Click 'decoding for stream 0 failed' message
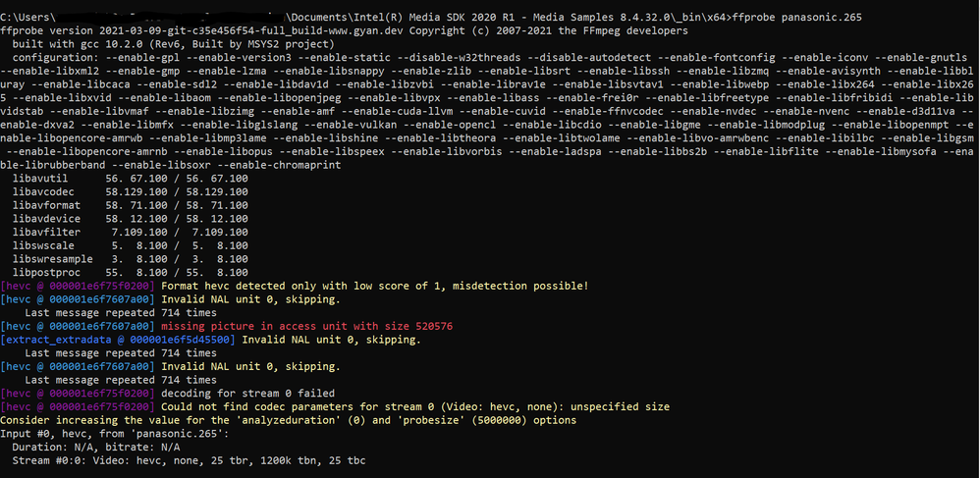The image size is (980, 478). pyautogui.click(x=248, y=394)
